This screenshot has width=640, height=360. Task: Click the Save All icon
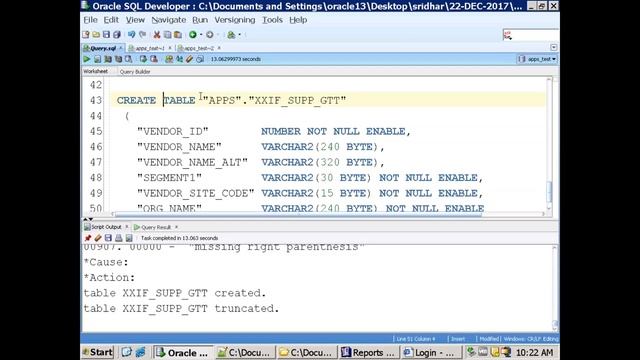pos(117,35)
